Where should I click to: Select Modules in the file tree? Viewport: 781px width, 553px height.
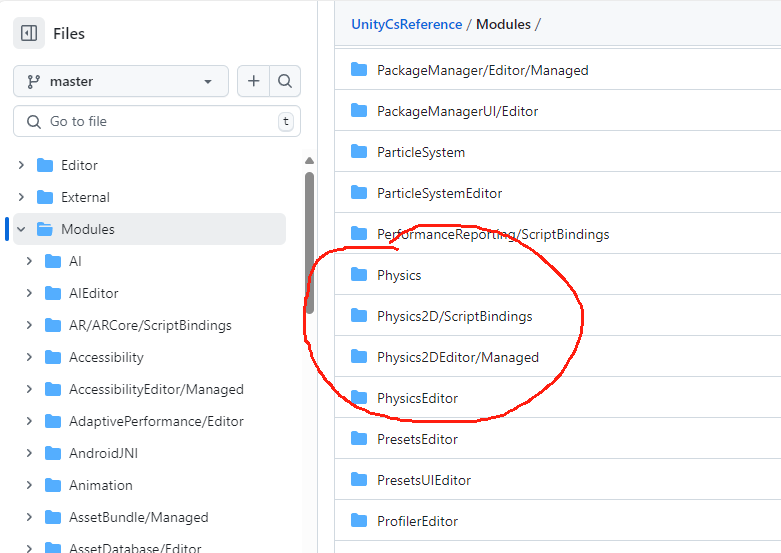pos(88,229)
